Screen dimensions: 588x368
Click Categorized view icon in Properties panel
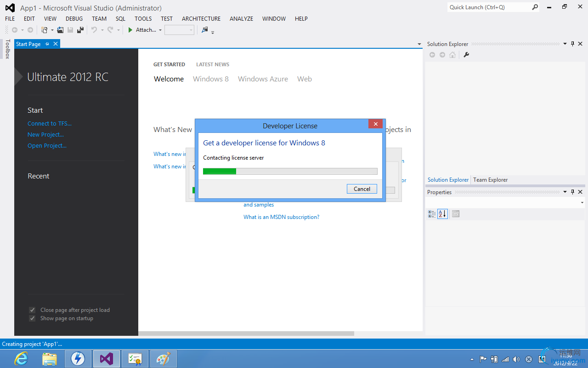[x=432, y=214]
